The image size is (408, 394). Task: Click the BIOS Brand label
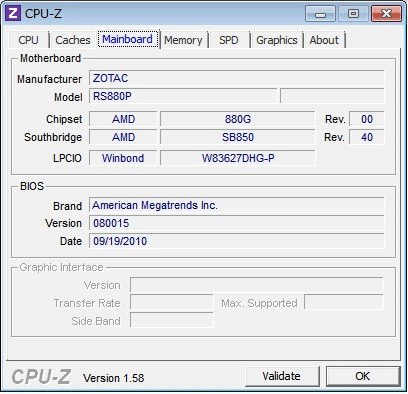click(68, 206)
